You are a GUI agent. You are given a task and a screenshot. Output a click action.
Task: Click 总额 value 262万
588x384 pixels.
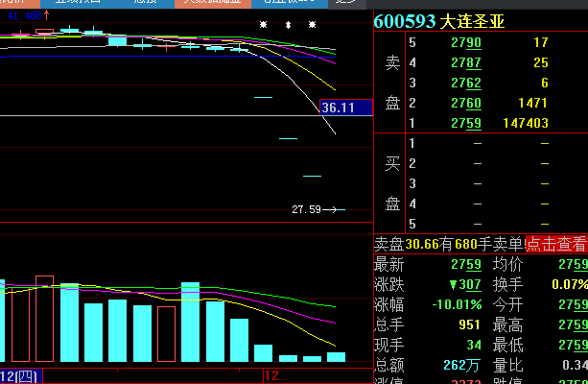(461, 365)
